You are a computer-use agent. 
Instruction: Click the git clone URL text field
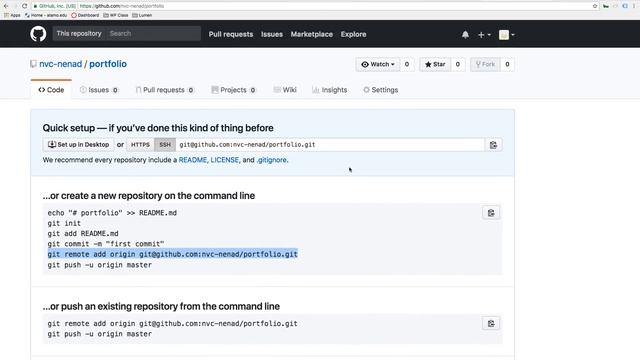pyautogui.click(x=330, y=144)
